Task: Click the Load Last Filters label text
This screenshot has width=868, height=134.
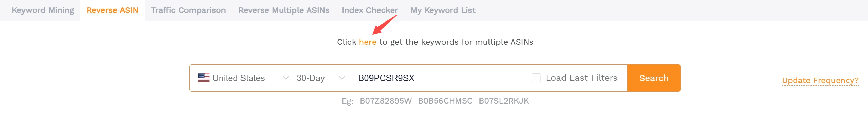Action: coord(582,78)
